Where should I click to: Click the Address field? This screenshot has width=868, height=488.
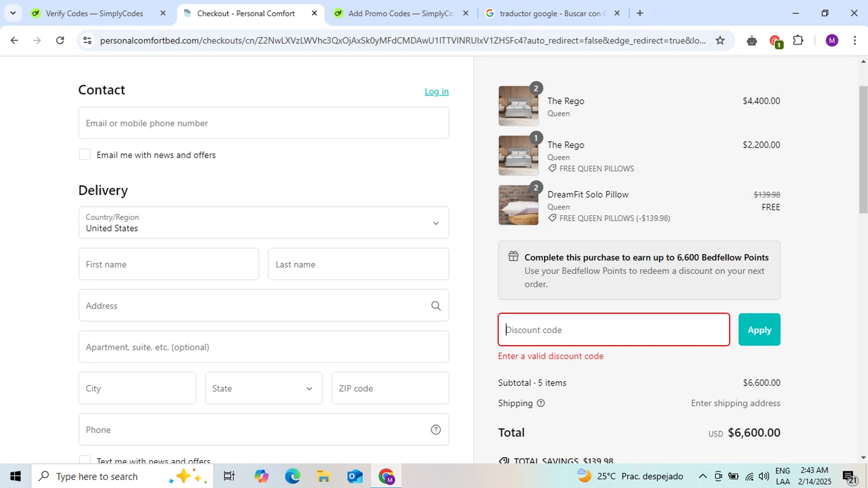point(255,306)
